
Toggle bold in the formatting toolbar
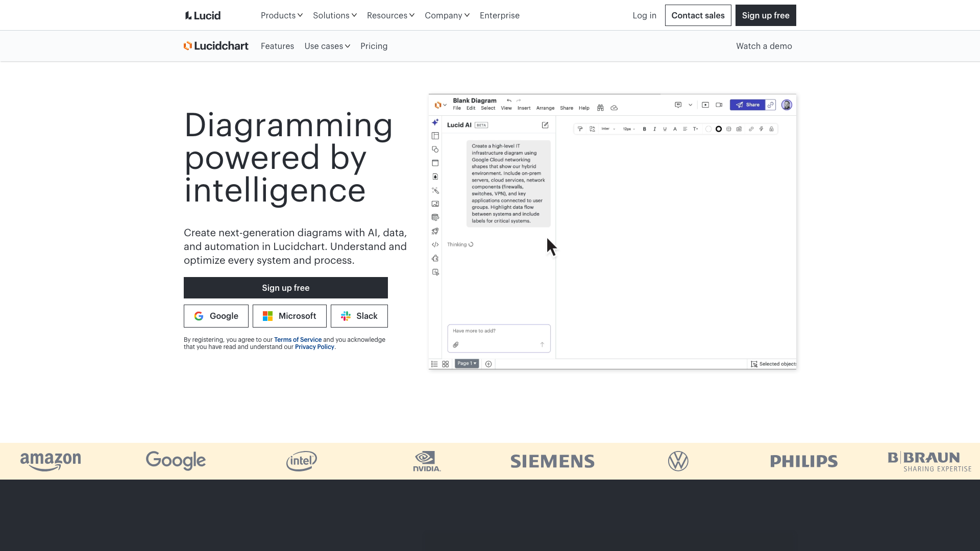click(645, 129)
